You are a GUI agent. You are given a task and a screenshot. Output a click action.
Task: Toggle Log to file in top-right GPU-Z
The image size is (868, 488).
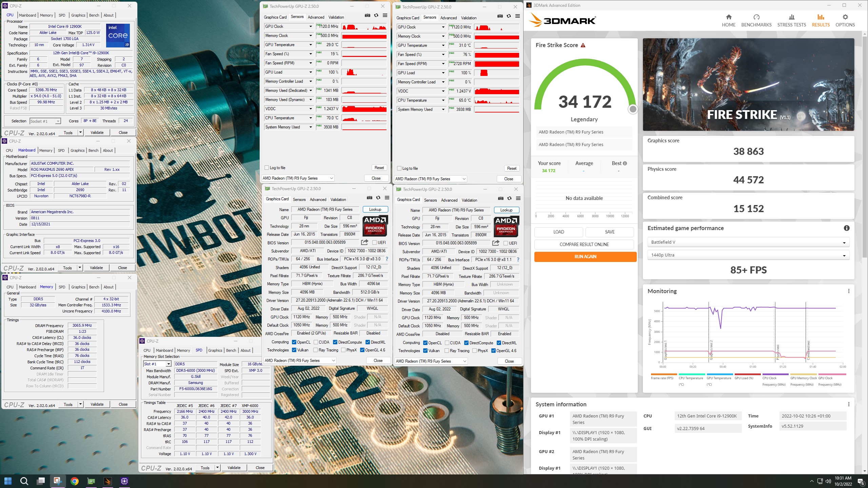point(399,168)
